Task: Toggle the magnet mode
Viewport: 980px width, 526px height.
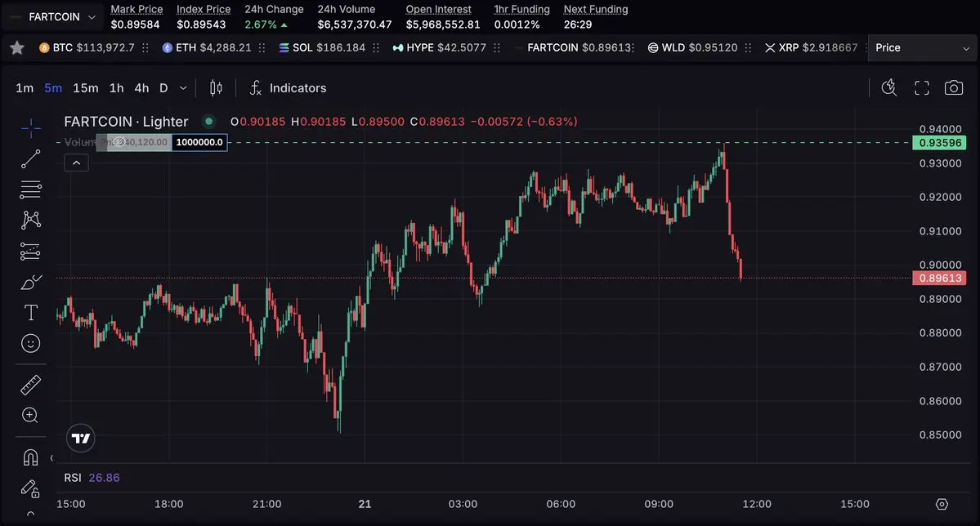Action: pos(30,458)
